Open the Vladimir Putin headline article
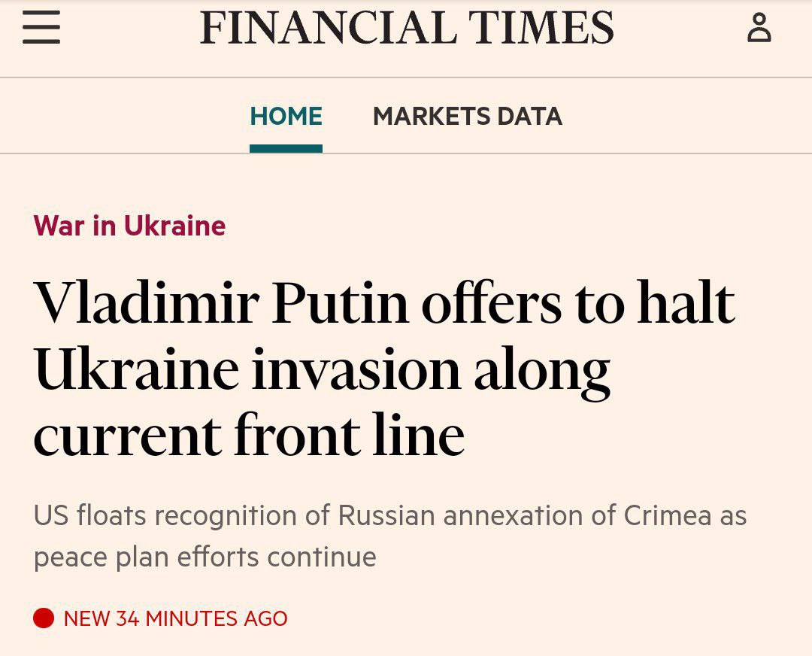This screenshot has width=812, height=656. coord(383,305)
